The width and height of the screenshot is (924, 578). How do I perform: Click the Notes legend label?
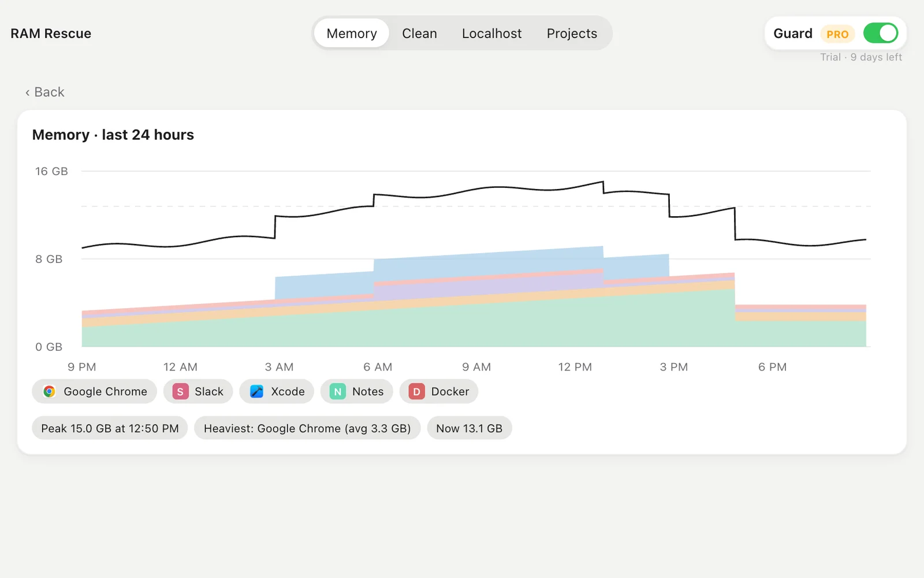(x=368, y=391)
